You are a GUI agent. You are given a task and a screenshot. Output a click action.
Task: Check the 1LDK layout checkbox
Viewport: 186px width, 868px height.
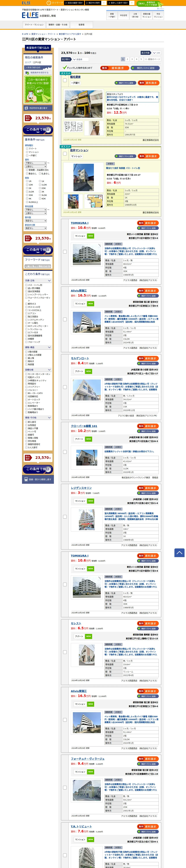pyautogui.click(x=40, y=185)
